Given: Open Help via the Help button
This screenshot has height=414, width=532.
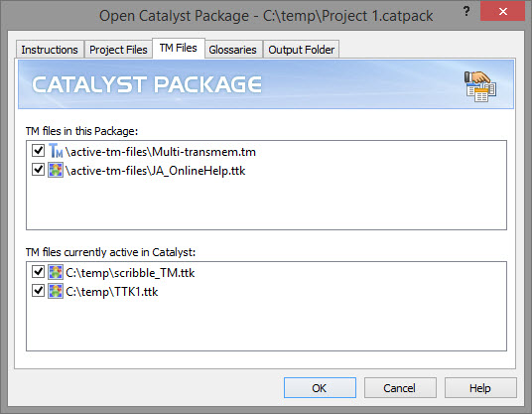Looking at the screenshot, I should coord(480,388).
